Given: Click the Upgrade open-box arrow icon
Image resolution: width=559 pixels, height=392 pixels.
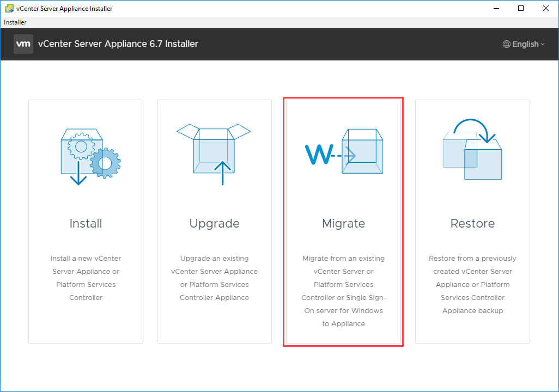Looking at the screenshot, I should point(214,154).
